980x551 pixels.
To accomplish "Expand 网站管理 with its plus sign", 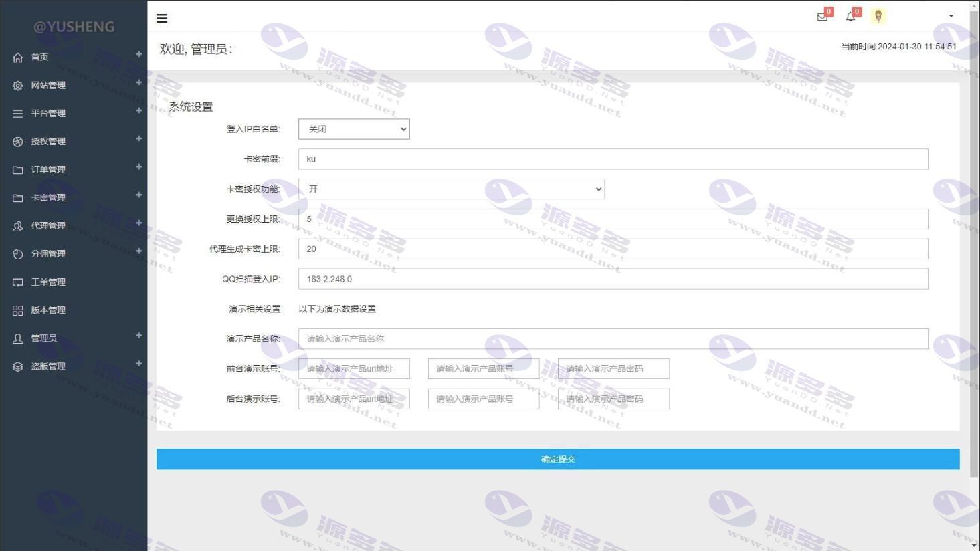I will point(138,82).
